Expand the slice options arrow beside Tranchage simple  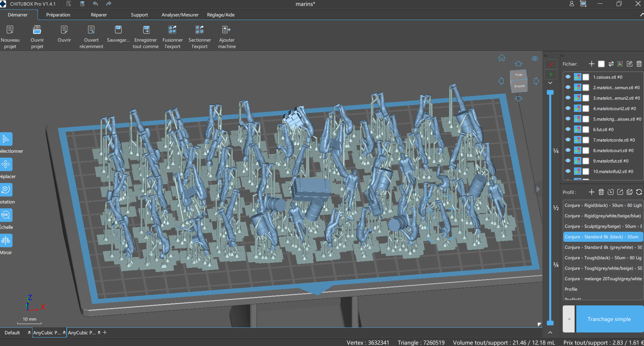[569, 319]
